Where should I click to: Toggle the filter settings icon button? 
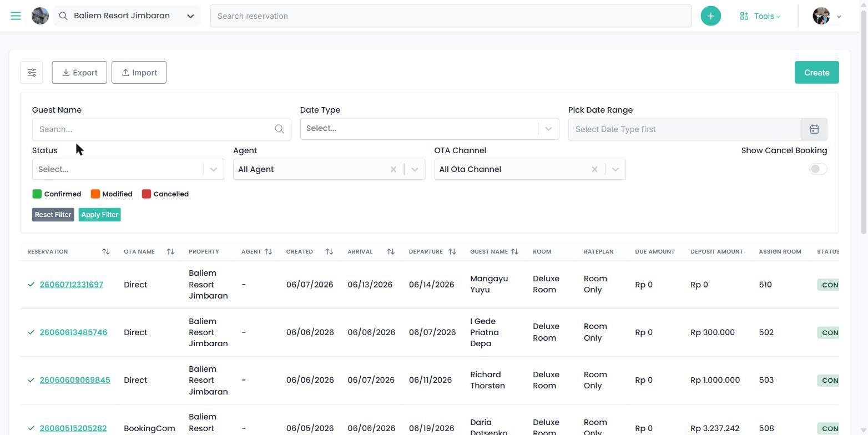[x=32, y=73]
